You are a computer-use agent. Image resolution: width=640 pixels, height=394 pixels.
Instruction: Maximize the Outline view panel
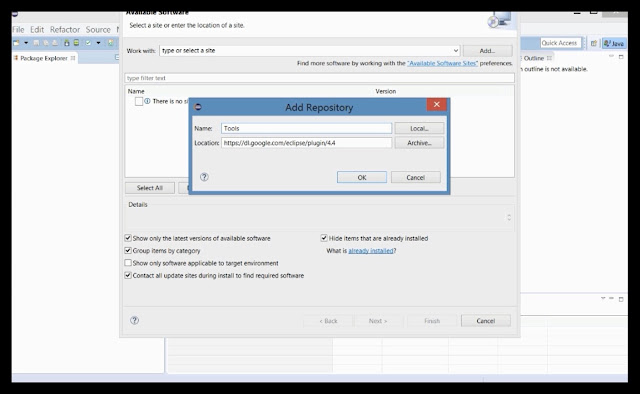621,57
